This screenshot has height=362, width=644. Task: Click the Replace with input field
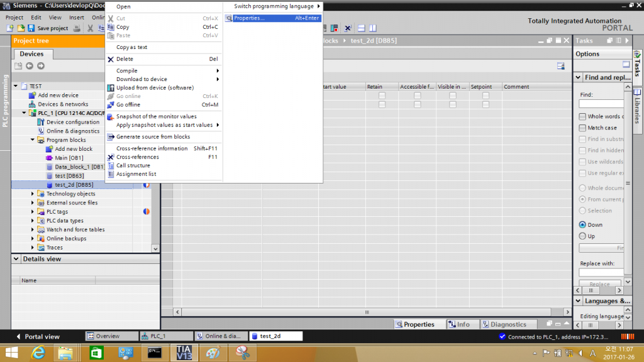(601, 273)
